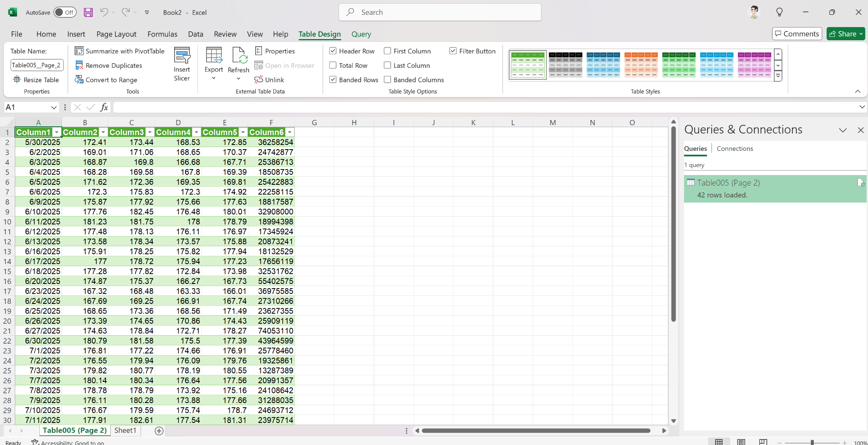This screenshot has width=868, height=445.
Task: Close the Queries & Connections pane
Action: point(860,130)
